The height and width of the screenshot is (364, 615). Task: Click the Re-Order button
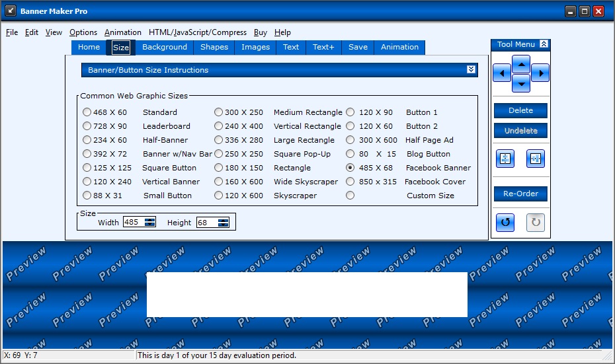(520, 194)
